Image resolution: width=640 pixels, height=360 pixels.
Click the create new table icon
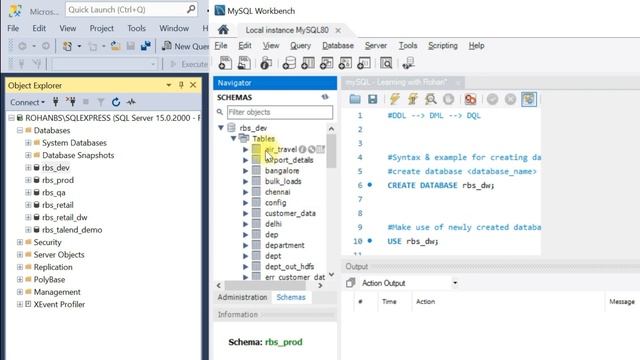click(x=308, y=63)
